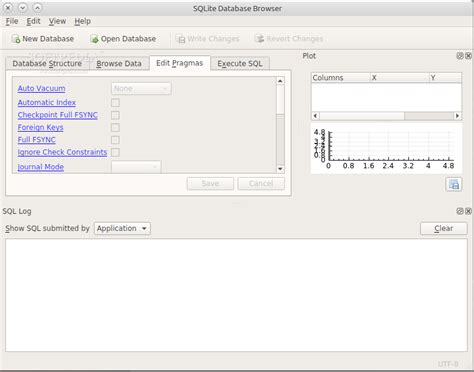
Task: Click the pragmas list vertical scrollbar thumb
Action: click(280, 99)
